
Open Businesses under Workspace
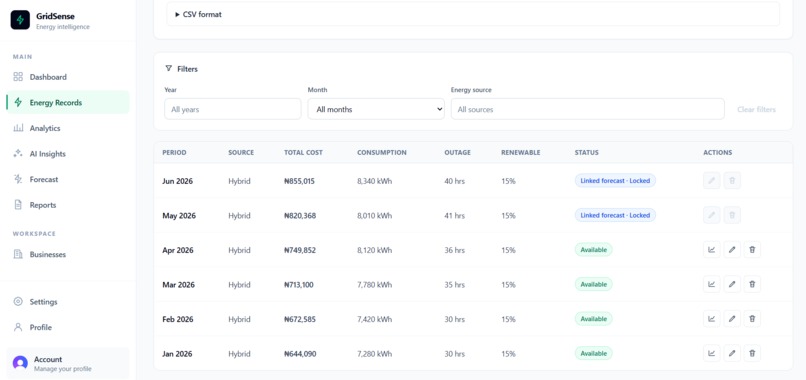click(x=68, y=254)
